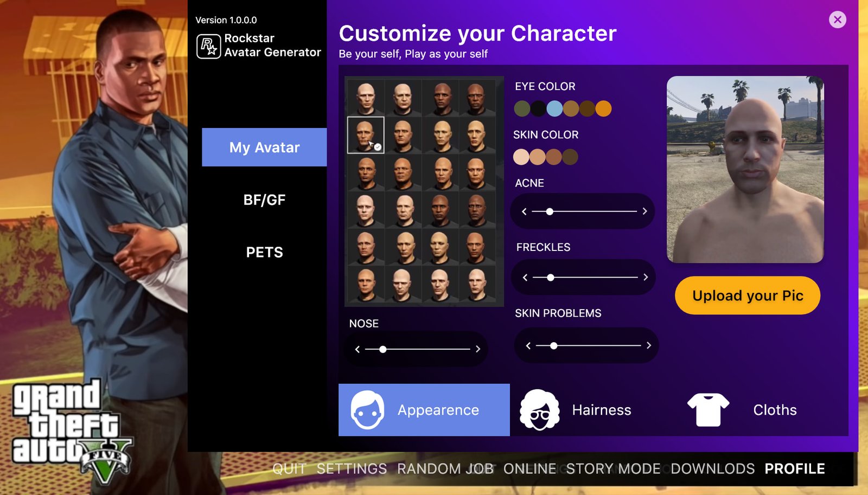Select the SETTINGS menu item
The image size is (868, 495).
(352, 468)
